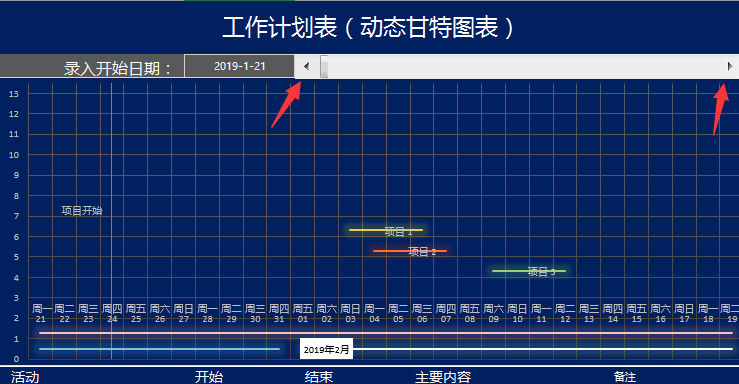Click the 项目开始 marker label

click(x=82, y=211)
